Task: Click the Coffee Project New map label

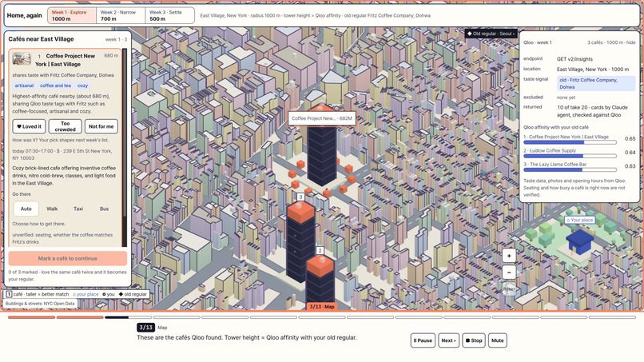Action: [321, 118]
